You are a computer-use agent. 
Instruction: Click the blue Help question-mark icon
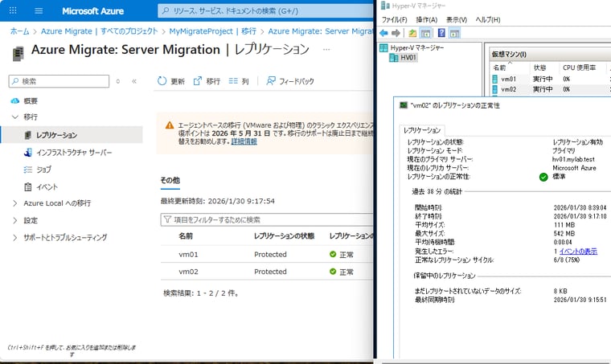(x=441, y=33)
